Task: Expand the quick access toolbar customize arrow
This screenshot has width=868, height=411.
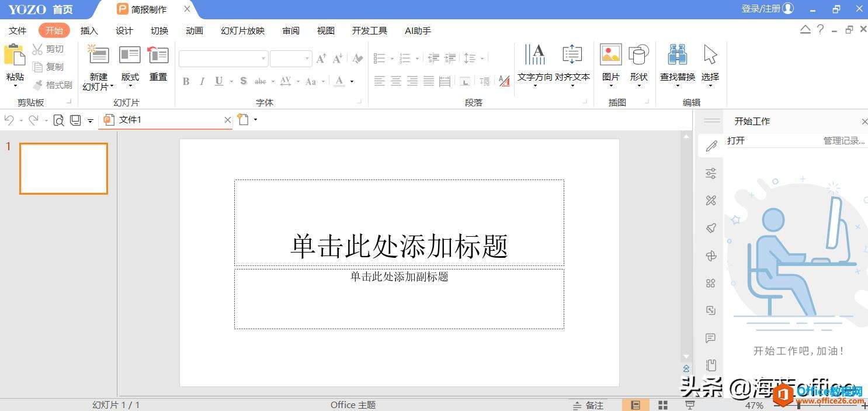Action: tap(91, 120)
